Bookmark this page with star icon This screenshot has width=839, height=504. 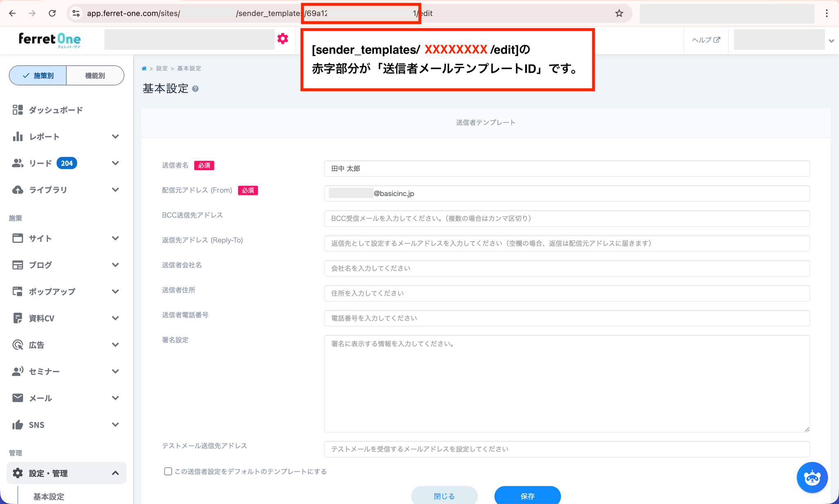619,14
